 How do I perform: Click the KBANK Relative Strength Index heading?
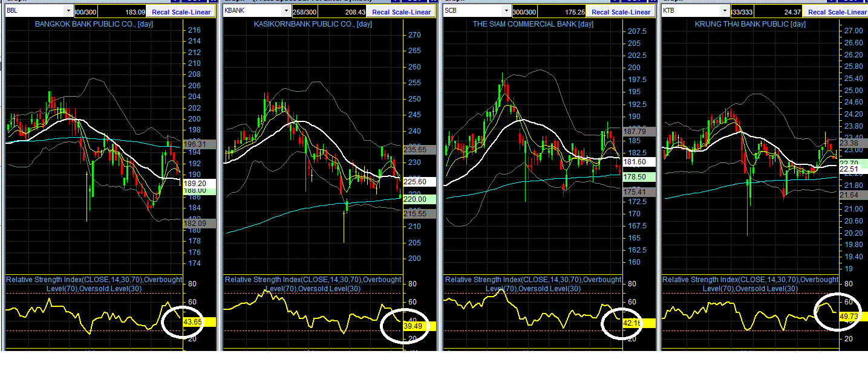(x=313, y=284)
